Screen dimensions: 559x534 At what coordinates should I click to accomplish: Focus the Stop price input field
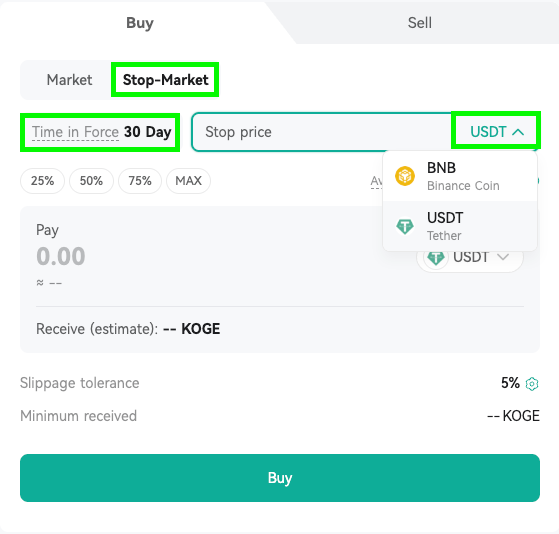pyautogui.click(x=323, y=132)
